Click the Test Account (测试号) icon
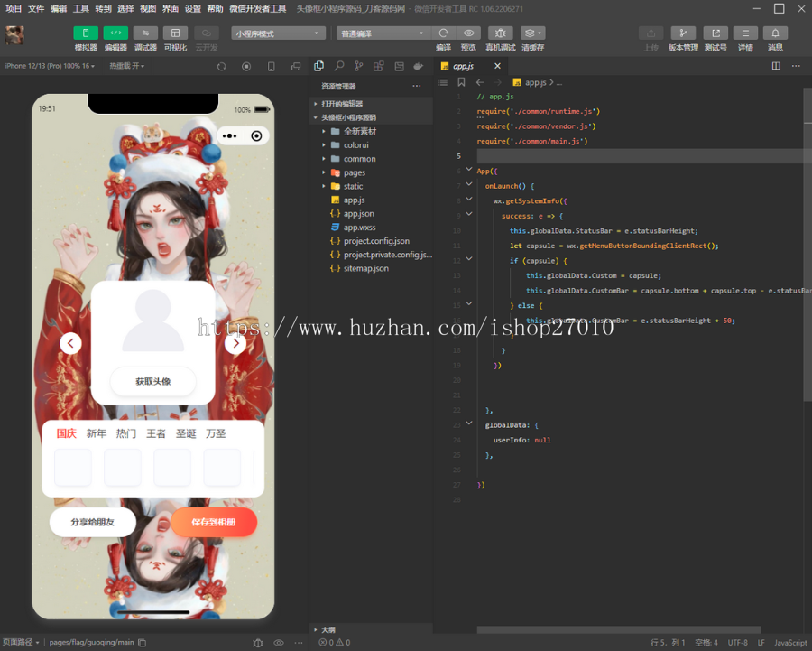The image size is (812, 651). point(715,33)
